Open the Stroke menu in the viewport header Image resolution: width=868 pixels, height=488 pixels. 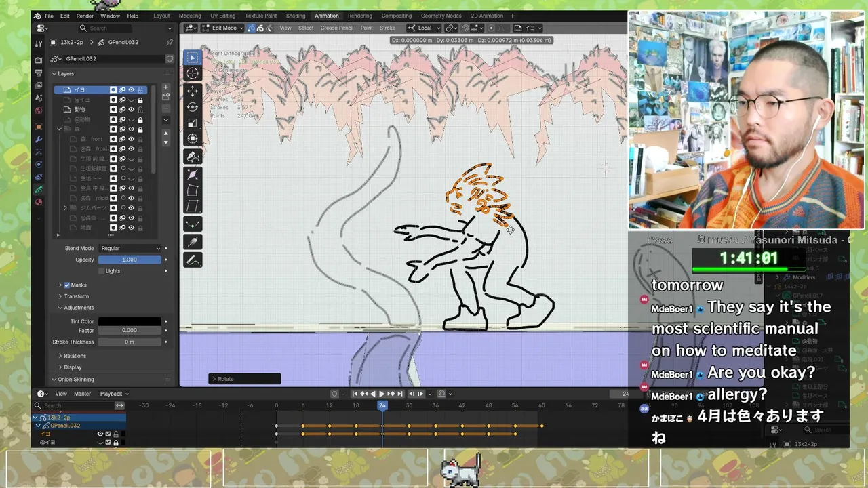[387, 28]
